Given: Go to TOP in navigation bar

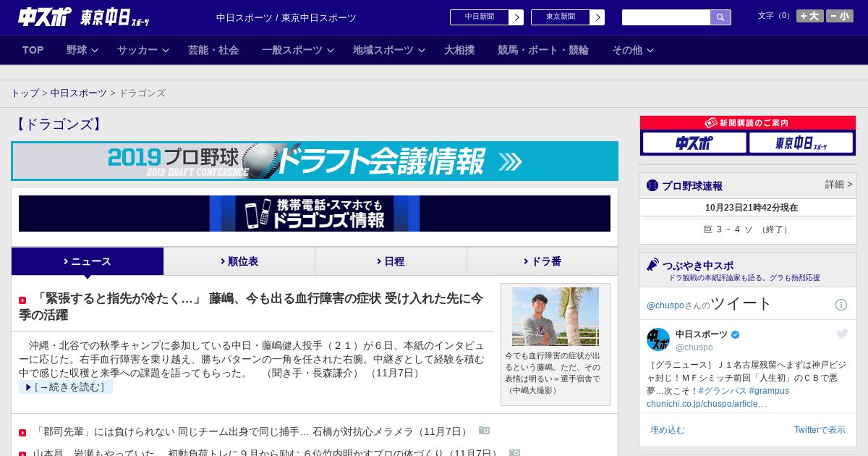Looking at the screenshot, I should (x=33, y=50).
